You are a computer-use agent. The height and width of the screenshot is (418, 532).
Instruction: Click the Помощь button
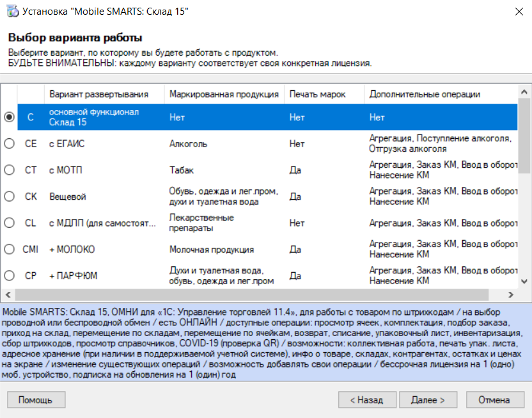coord(36,399)
